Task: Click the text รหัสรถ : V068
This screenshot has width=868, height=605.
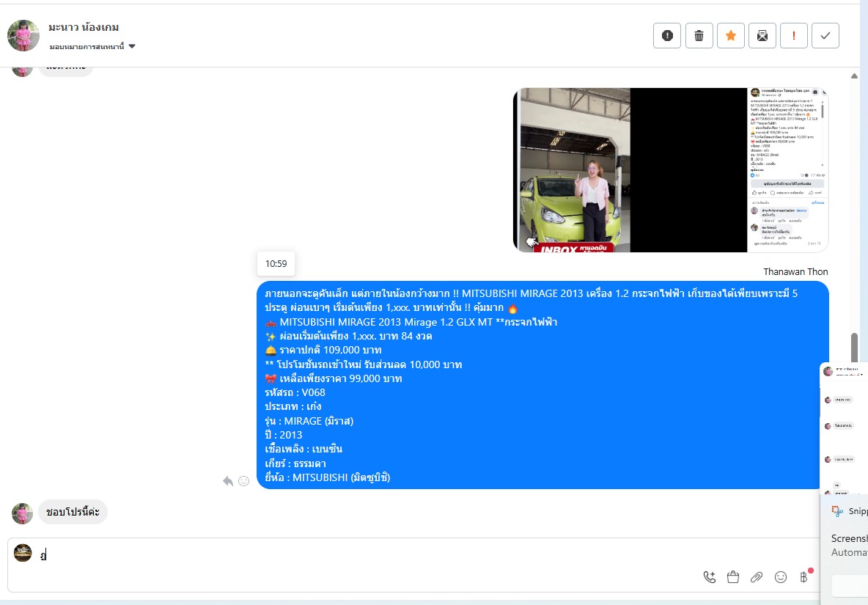Action: (295, 392)
